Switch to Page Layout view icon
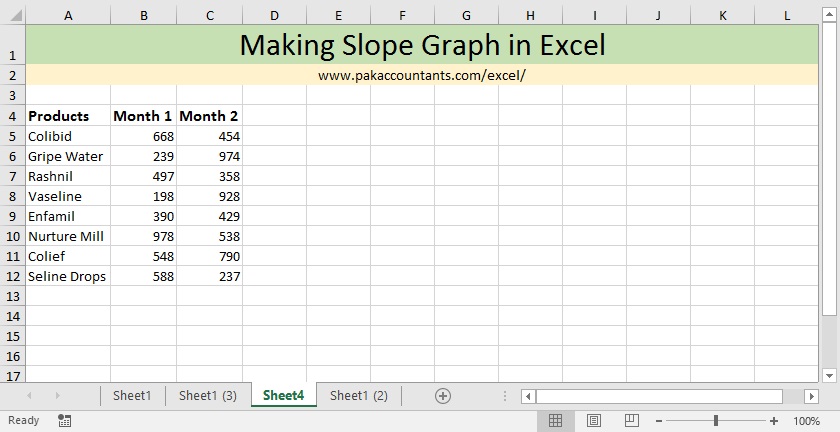 click(x=594, y=421)
